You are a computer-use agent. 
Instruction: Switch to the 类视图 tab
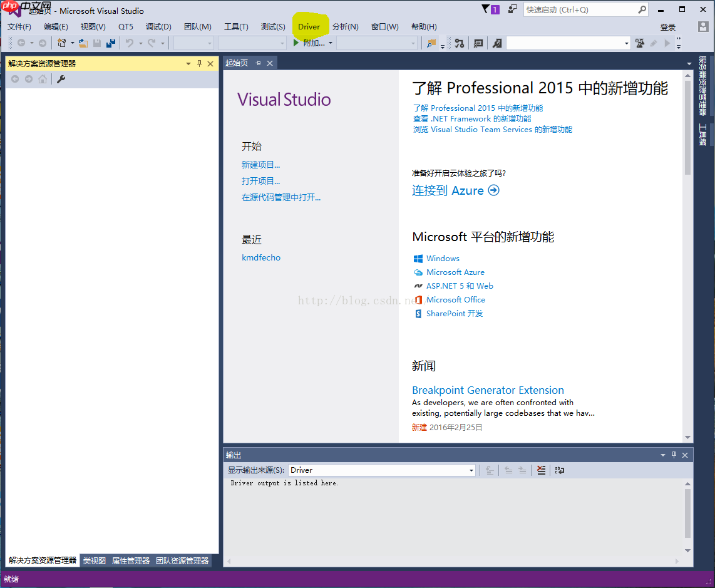[x=93, y=560]
